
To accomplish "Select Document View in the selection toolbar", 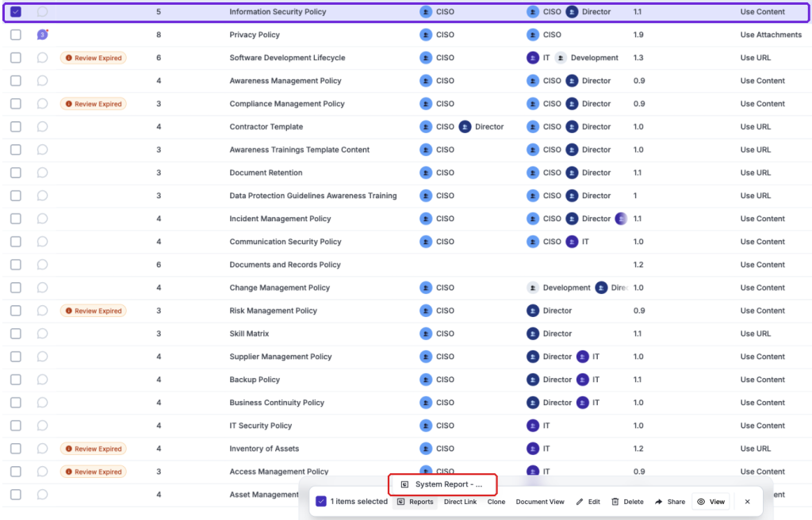I will point(539,501).
